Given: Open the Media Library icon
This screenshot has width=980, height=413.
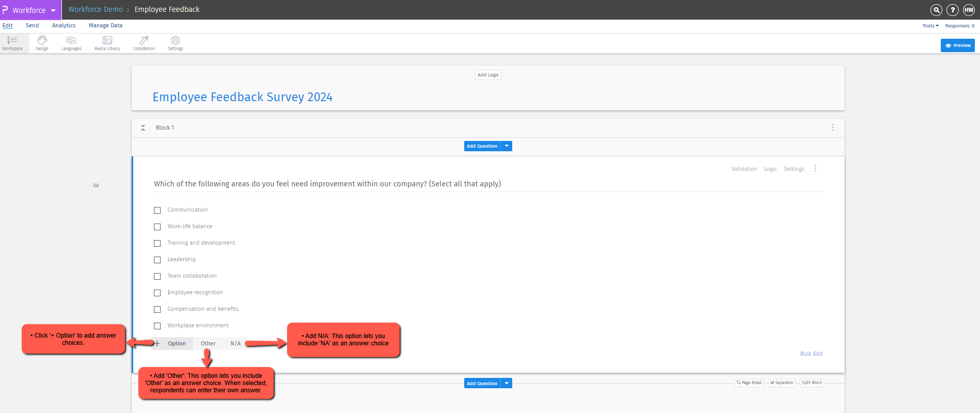Looking at the screenshot, I should (107, 43).
